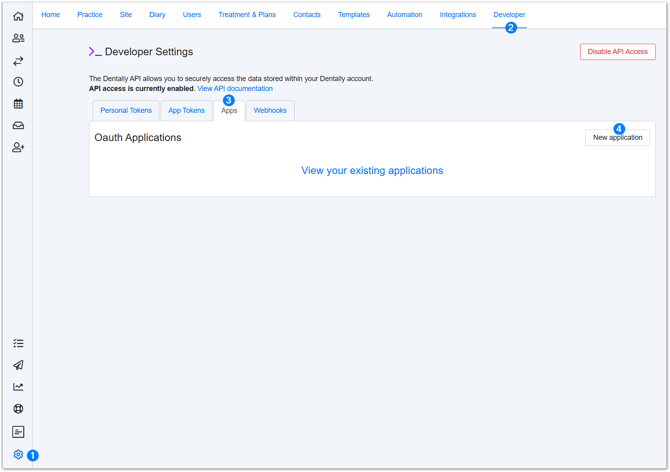The height and width of the screenshot is (472, 670).
Task: Open the checklist icon in the sidebar
Action: tap(18, 343)
